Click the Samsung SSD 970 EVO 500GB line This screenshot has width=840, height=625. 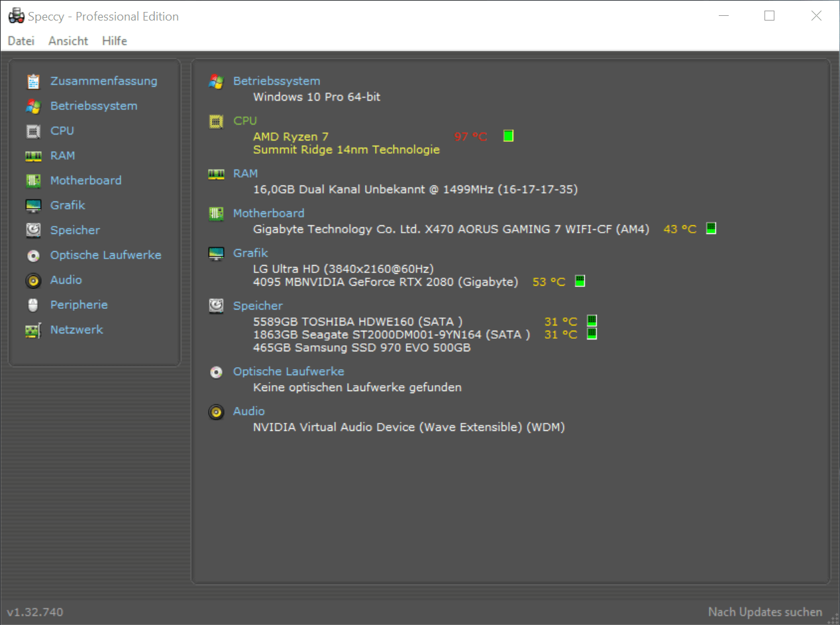[362, 347]
